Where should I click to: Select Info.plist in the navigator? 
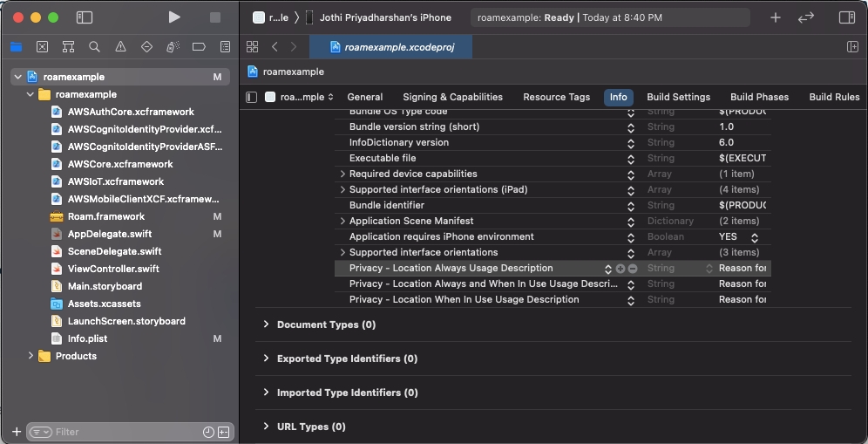click(87, 338)
